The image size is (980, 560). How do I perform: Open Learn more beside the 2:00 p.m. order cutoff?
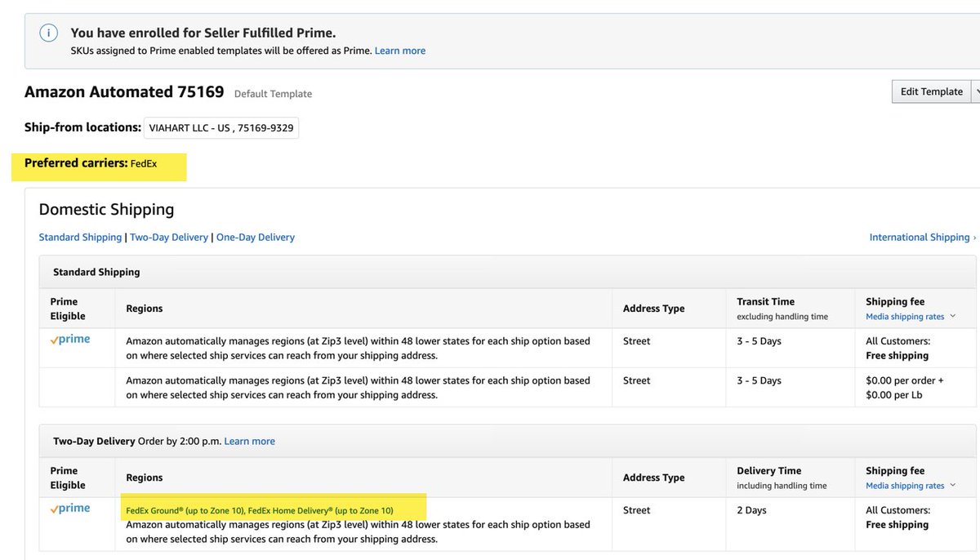(250, 442)
